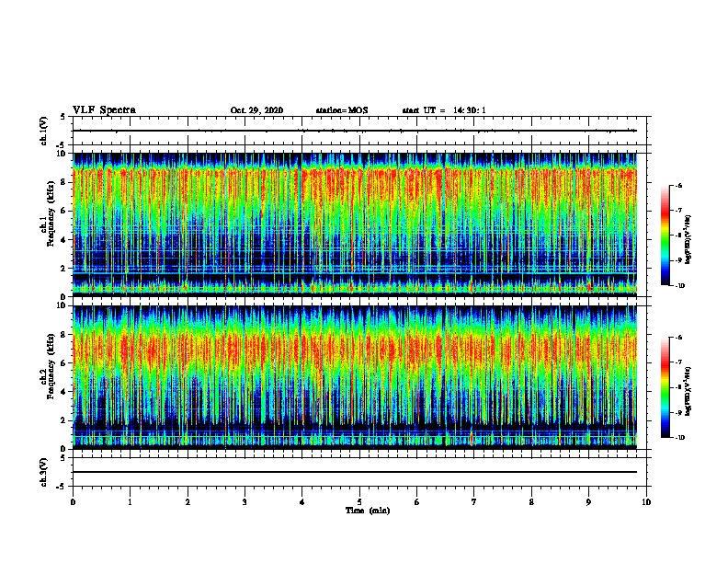Click ch.2 frequency tick label "8"
This screenshot has height=563, width=728.
(64, 335)
